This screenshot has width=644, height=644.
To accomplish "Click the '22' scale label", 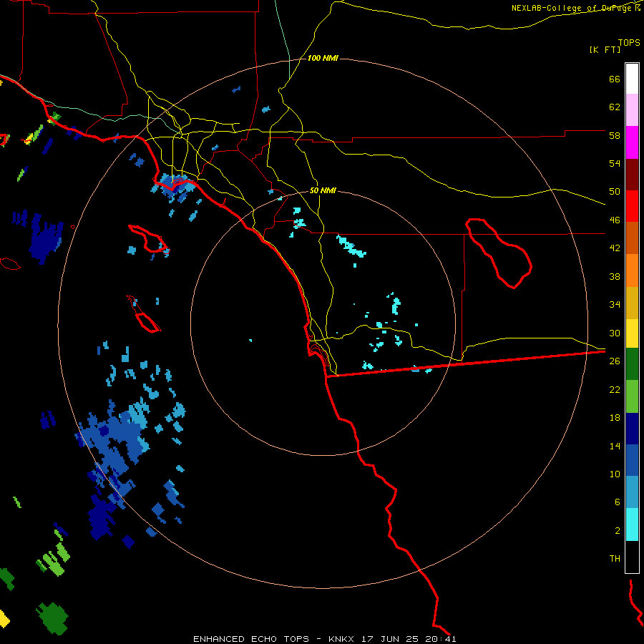I will click(x=615, y=389).
